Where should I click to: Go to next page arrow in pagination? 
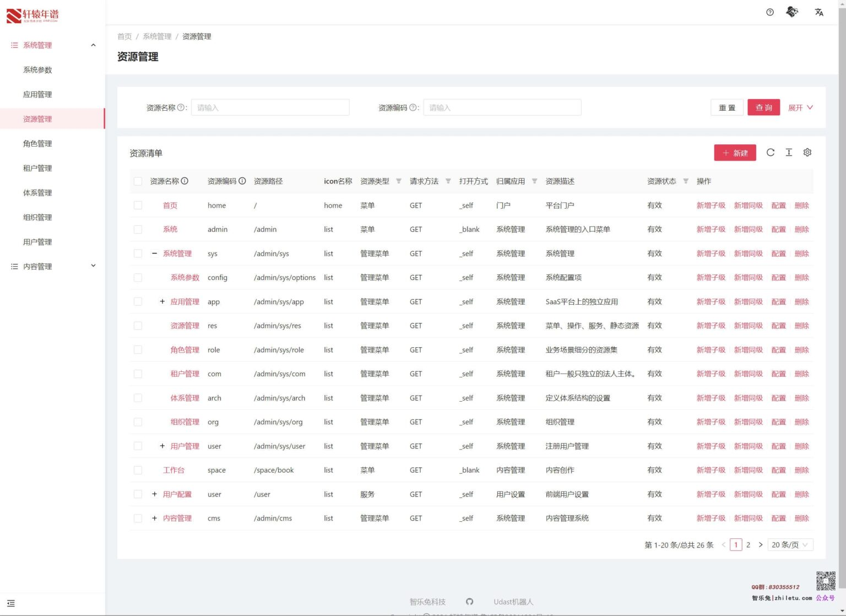[x=761, y=545]
